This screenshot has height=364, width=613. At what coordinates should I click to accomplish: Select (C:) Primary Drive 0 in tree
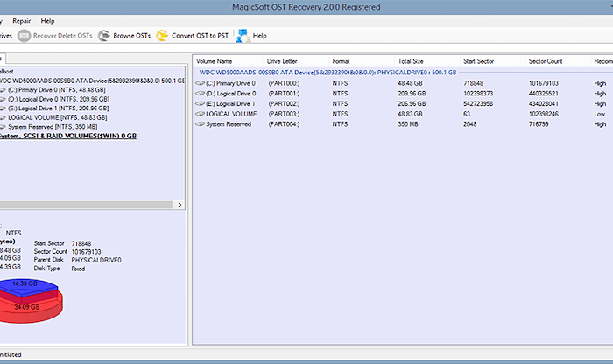click(x=57, y=90)
